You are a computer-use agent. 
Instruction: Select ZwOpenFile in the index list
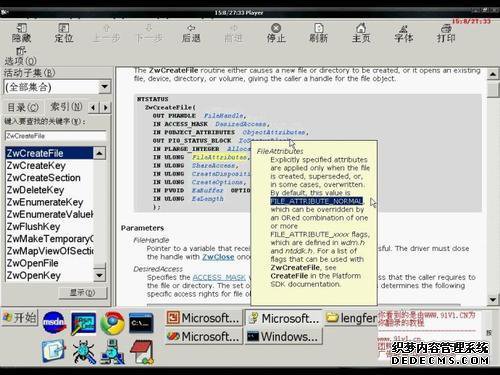click(49, 263)
